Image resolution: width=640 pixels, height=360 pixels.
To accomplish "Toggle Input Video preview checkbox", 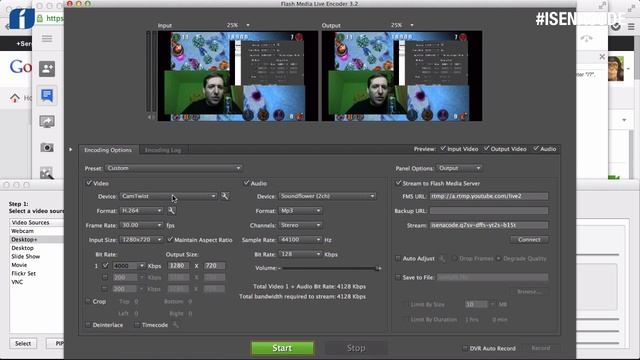I will [442, 149].
